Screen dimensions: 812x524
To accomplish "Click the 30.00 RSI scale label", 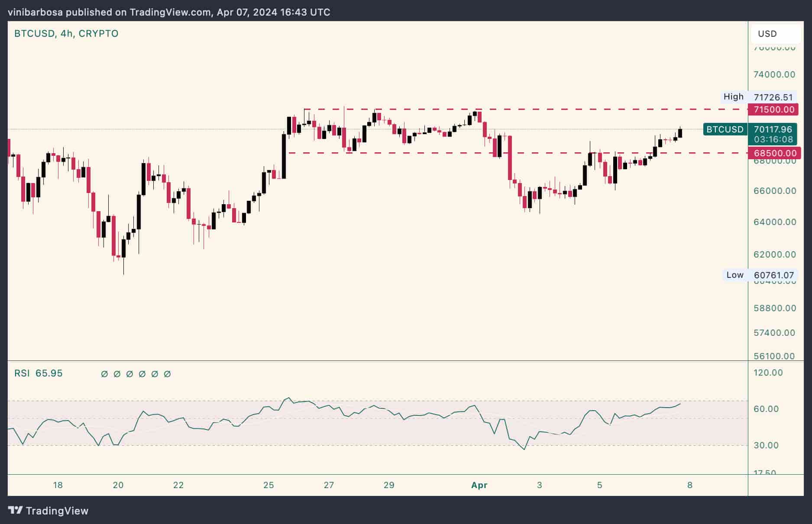I will pos(766,445).
